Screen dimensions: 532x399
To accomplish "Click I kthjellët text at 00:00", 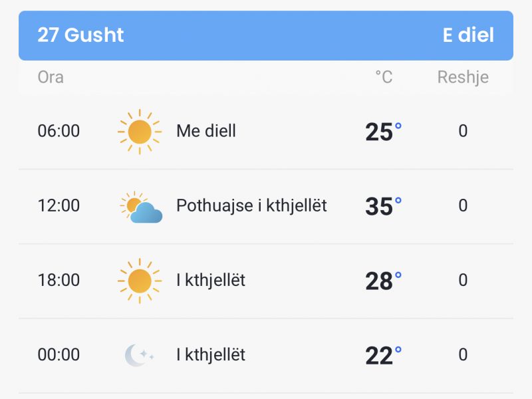I will (211, 354).
